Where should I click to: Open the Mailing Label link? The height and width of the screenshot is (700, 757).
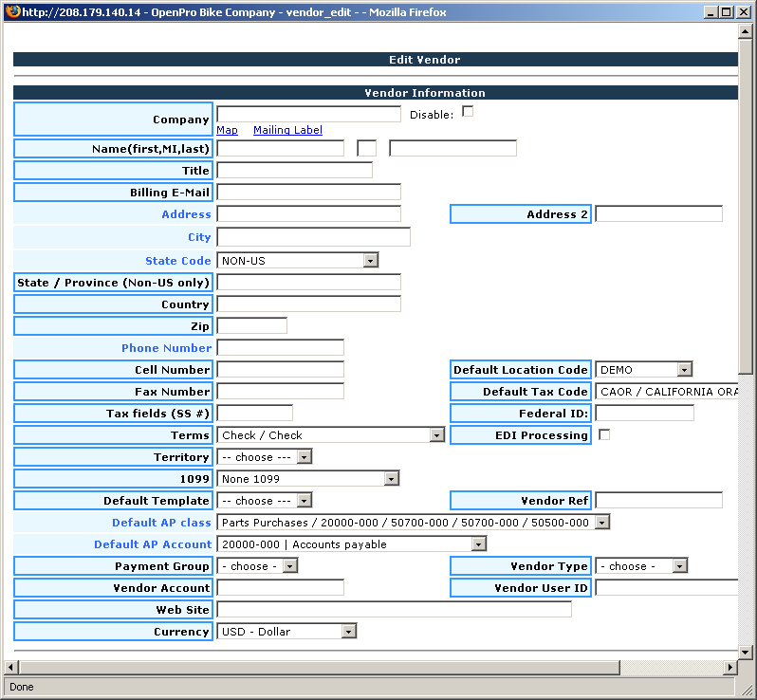point(287,130)
